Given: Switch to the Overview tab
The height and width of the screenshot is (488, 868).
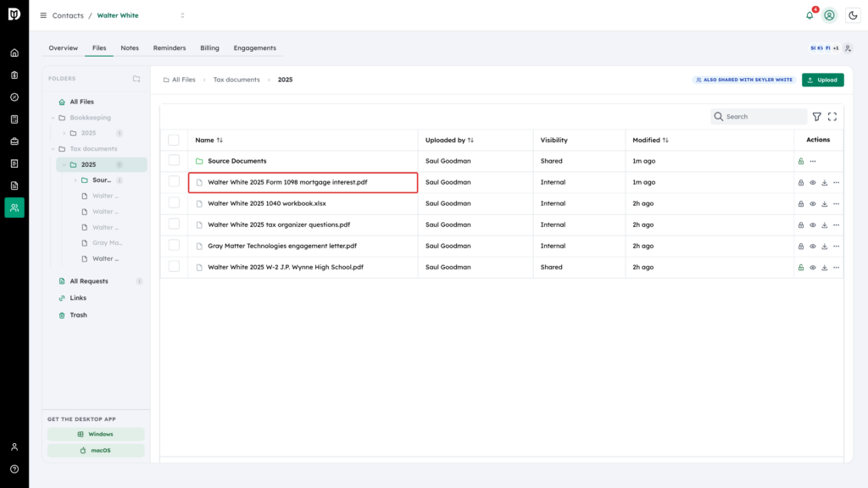Looking at the screenshot, I should pyautogui.click(x=63, y=48).
